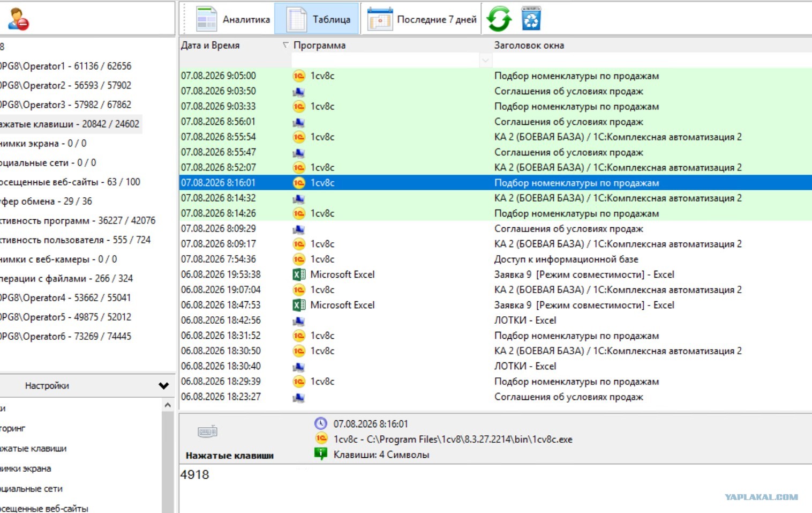This screenshot has width=812, height=513.
Task: Select the program activity item 36227 / 42076
Action: pyautogui.click(x=78, y=220)
